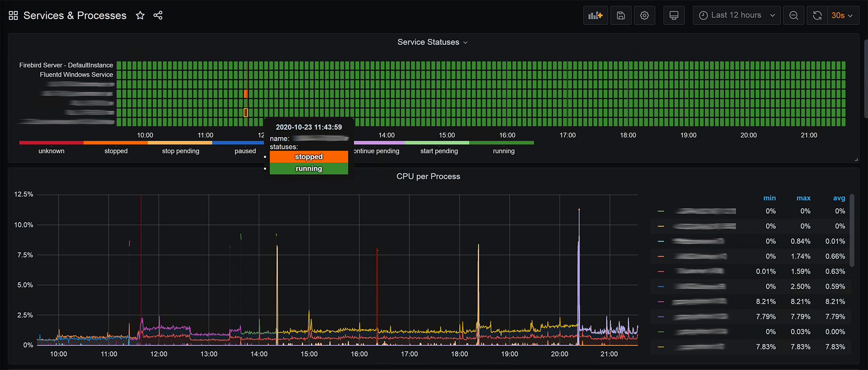Screen dimensions: 868x370
Task: Click the stopped legend color bar
Action: 116,142
